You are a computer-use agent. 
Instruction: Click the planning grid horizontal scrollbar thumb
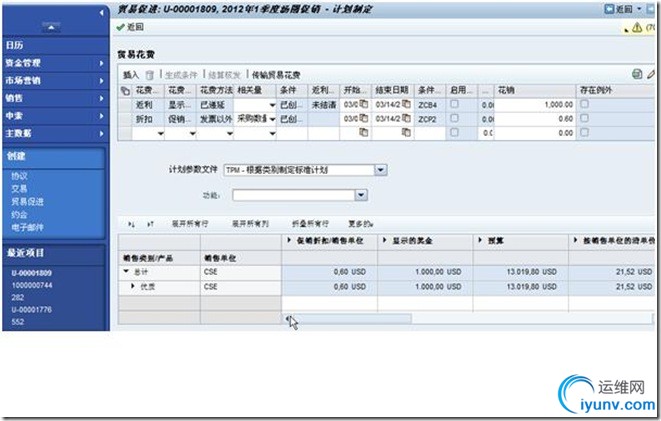[351, 319]
